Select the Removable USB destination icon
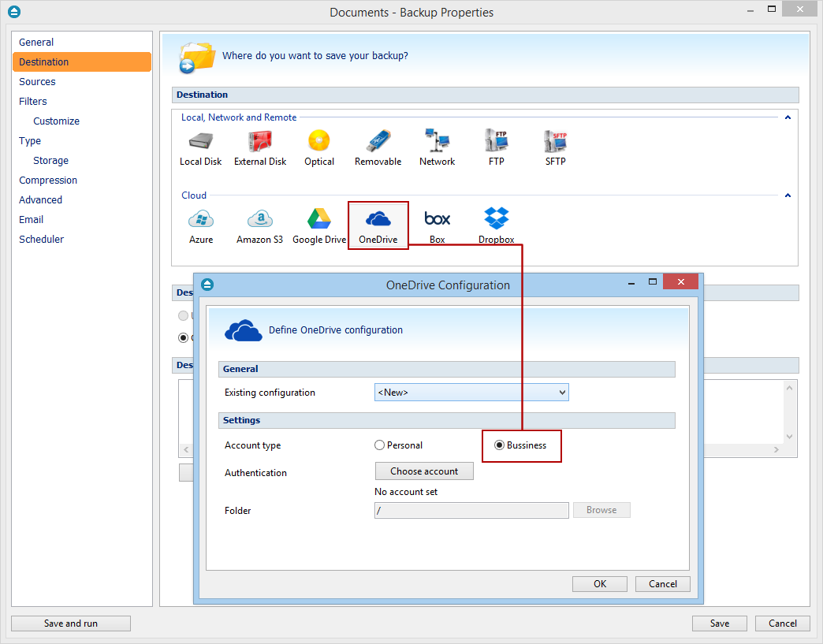The width and height of the screenshot is (823, 644). point(378,148)
